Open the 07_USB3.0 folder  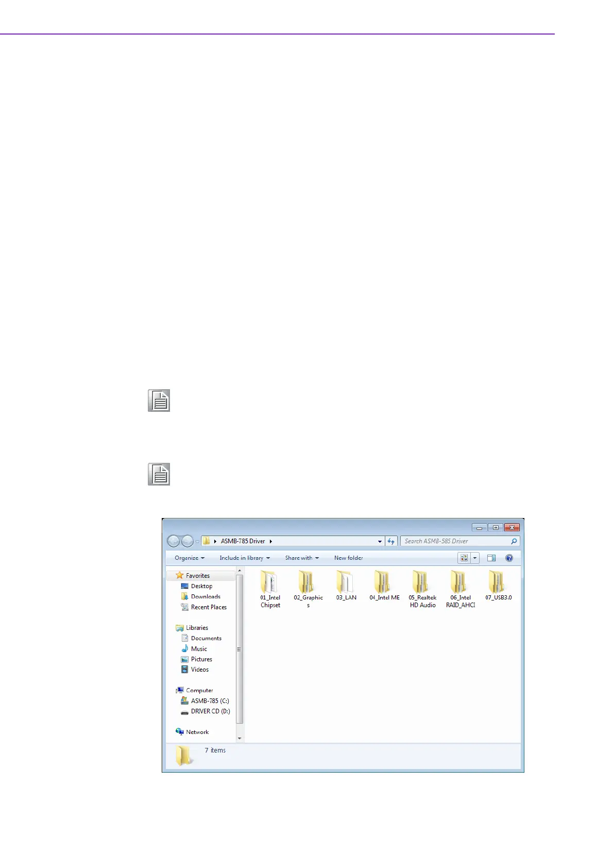(x=498, y=585)
